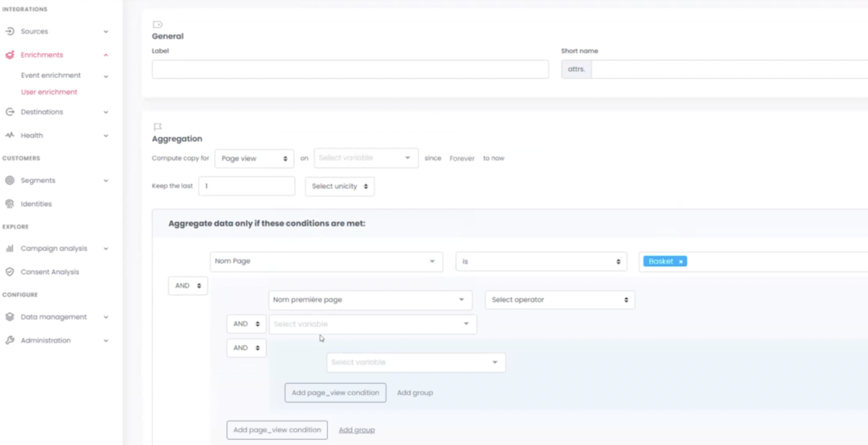Click the Keep the last number field
Viewport: 868px width, 445px height.
(x=247, y=186)
